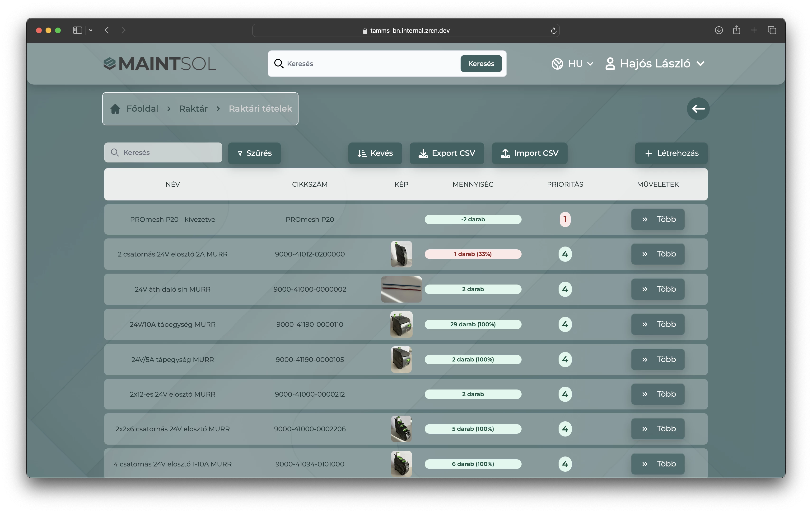
Task: Click Import CSV button
Action: point(529,153)
